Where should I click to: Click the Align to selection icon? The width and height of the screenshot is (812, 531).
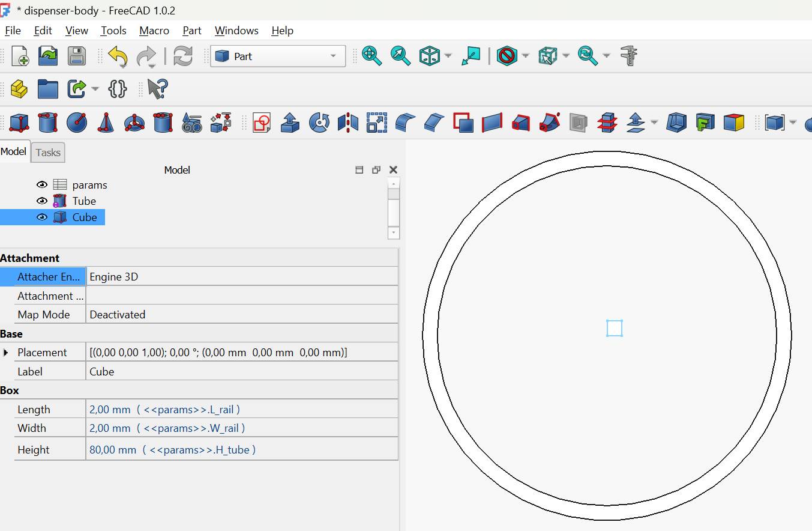tap(471, 56)
